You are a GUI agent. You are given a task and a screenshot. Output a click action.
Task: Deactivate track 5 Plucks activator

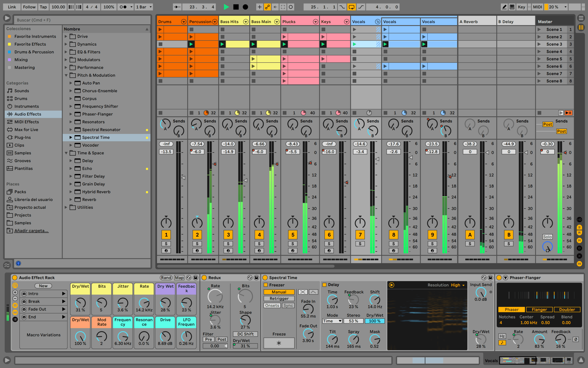pyautogui.click(x=293, y=235)
